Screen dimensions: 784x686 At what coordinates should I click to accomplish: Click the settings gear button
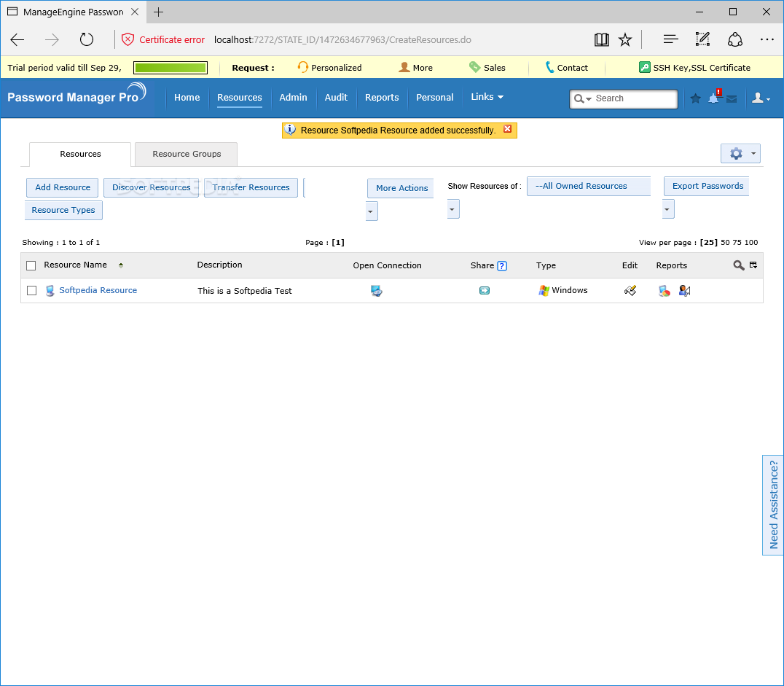[x=740, y=154]
